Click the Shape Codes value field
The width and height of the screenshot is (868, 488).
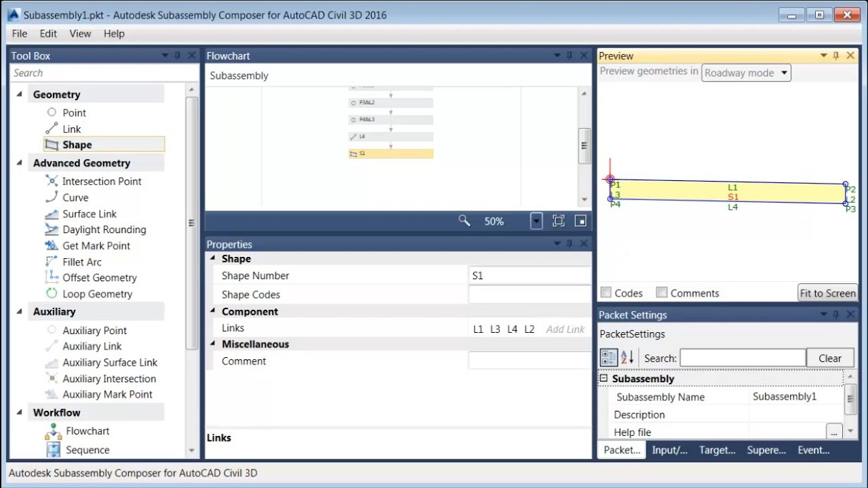pyautogui.click(x=530, y=294)
